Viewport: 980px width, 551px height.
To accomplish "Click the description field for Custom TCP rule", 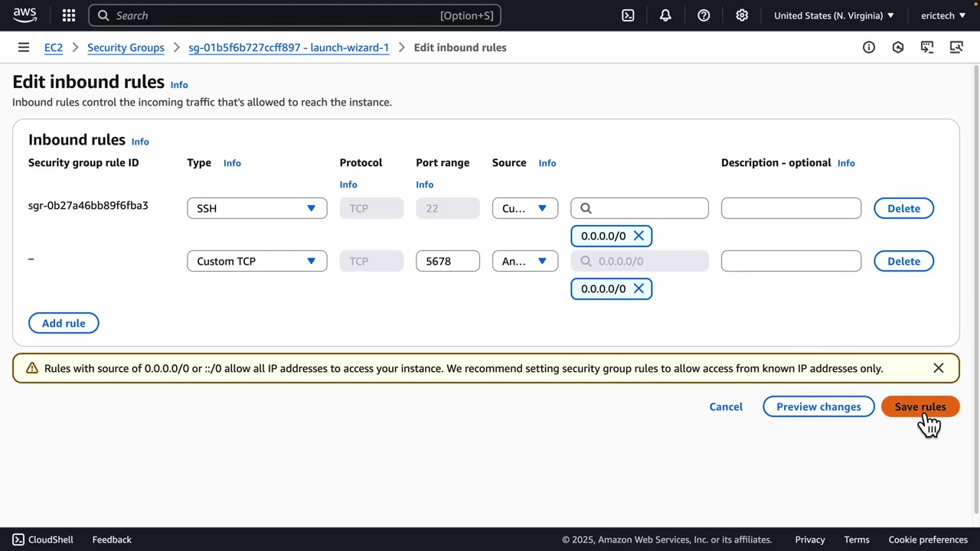I will pyautogui.click(x=791, y=261).
